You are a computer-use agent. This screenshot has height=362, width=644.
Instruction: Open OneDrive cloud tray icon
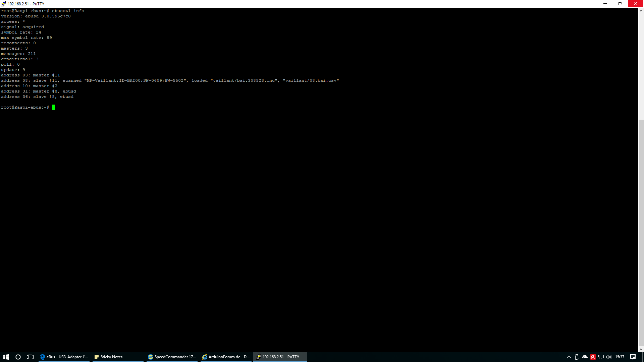click(x=585, y=357)
